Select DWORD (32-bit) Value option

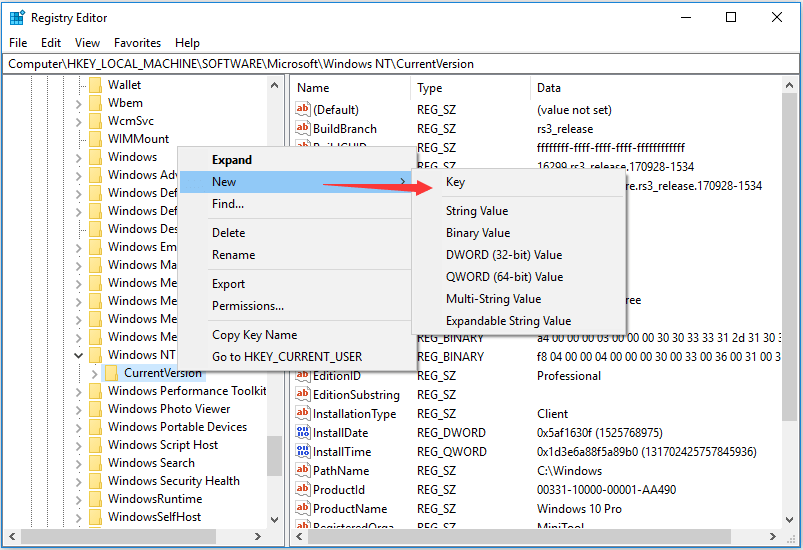pyautogui.click(x=518, y=255)
